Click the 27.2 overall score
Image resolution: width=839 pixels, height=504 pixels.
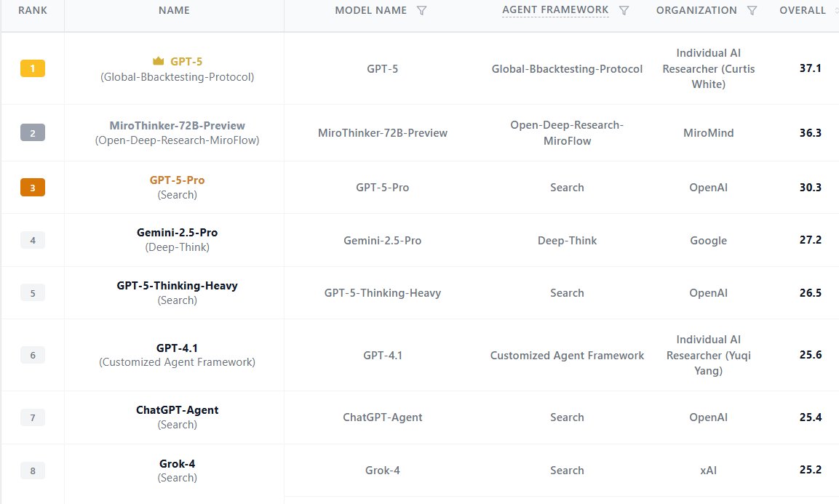[x=810, y=240]
